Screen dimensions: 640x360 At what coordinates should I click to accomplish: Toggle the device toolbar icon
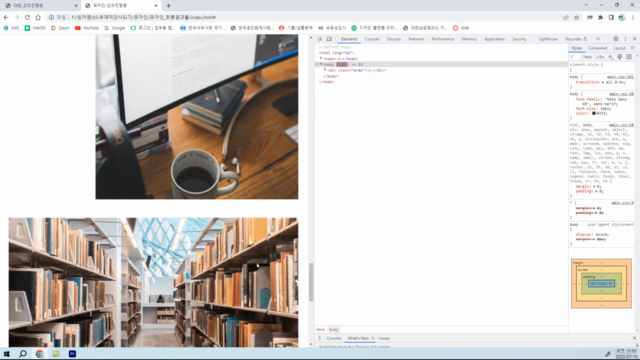[329, 39]
